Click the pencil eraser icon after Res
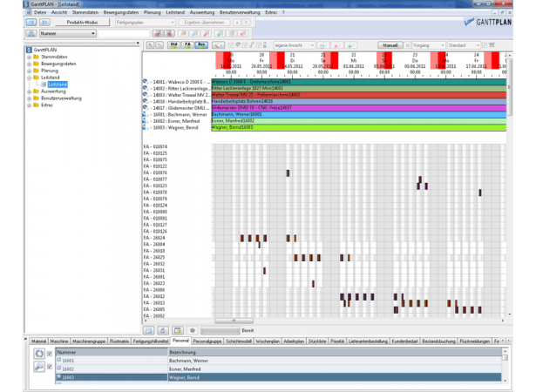This screenshot has width=536, height=392. 218,45
